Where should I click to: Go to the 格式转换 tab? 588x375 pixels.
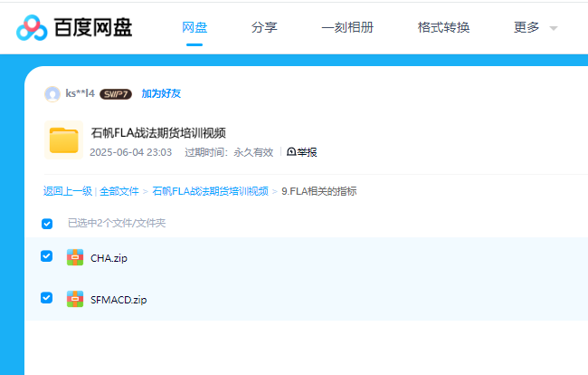[x=443, y=27]
